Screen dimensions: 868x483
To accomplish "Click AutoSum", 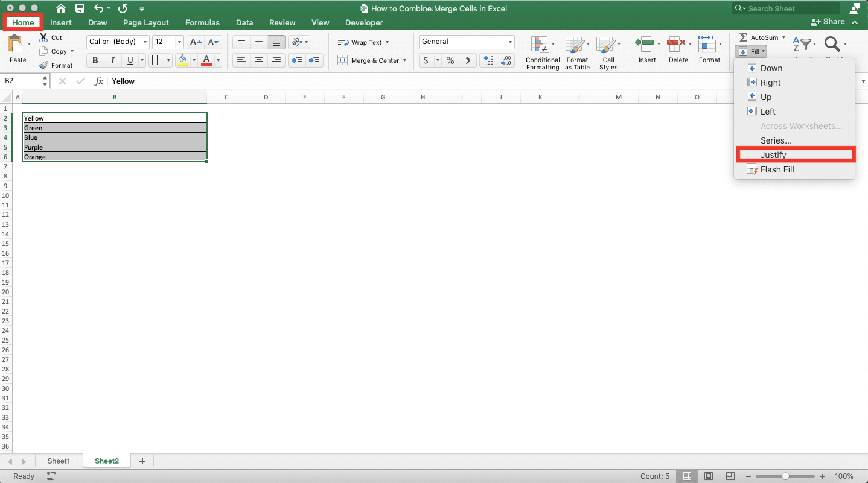I will (759, 37).
